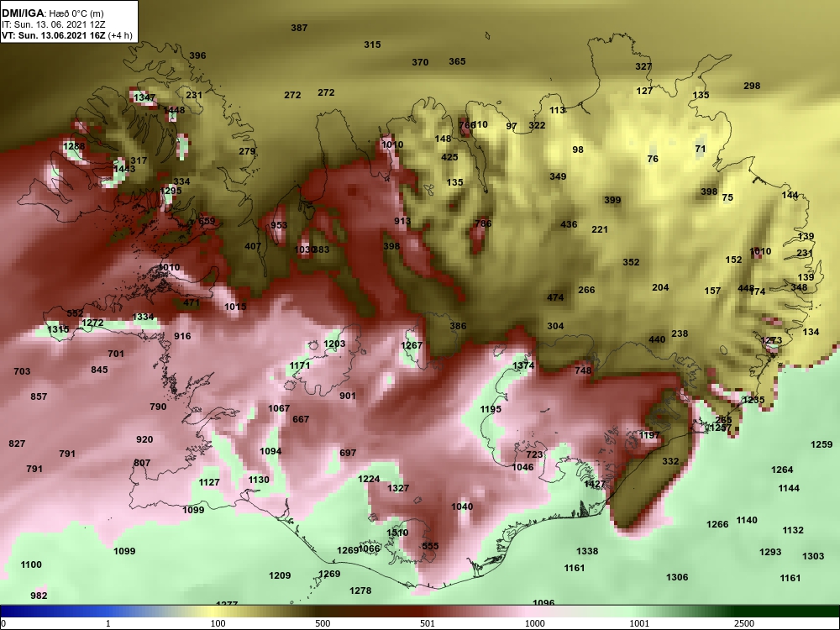Select the 1259 value off the east coast
Screen dimensions: 840x630
[822, 444]
